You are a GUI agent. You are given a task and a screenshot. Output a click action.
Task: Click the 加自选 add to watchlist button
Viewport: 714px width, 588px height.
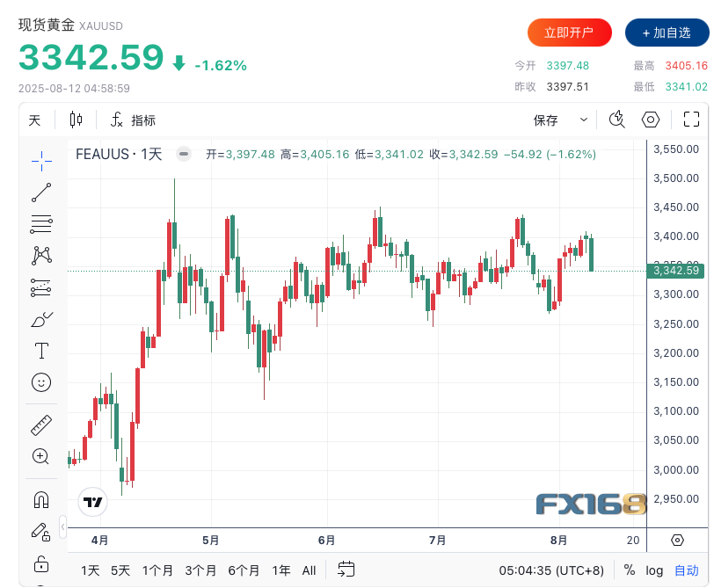(x=667, y=33)
